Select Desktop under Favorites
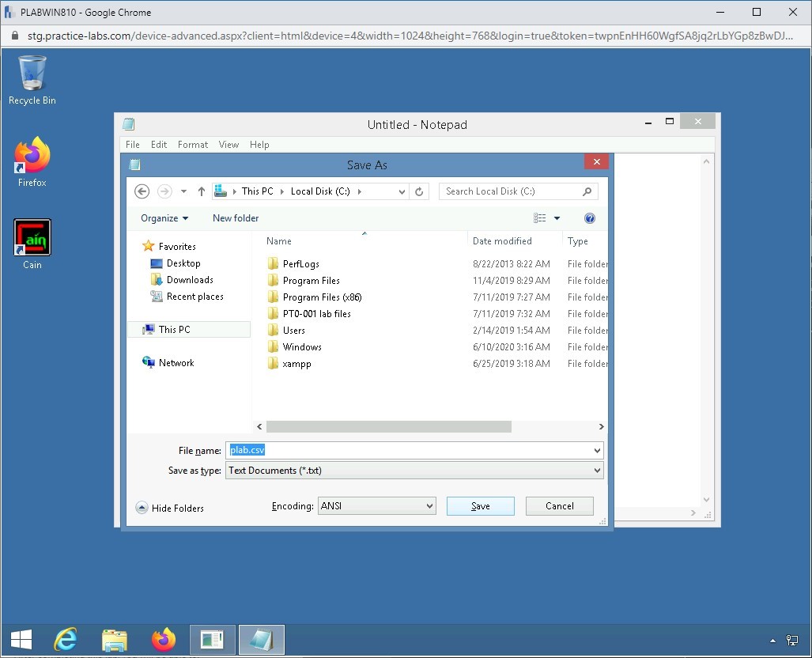 click(183, 263)
